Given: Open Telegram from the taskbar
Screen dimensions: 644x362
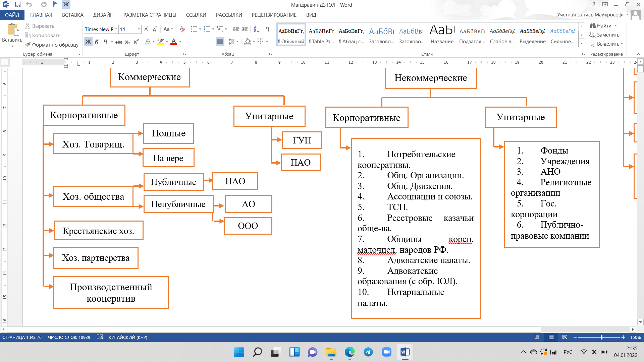Looking at the screenshot, I should point(368,352).
